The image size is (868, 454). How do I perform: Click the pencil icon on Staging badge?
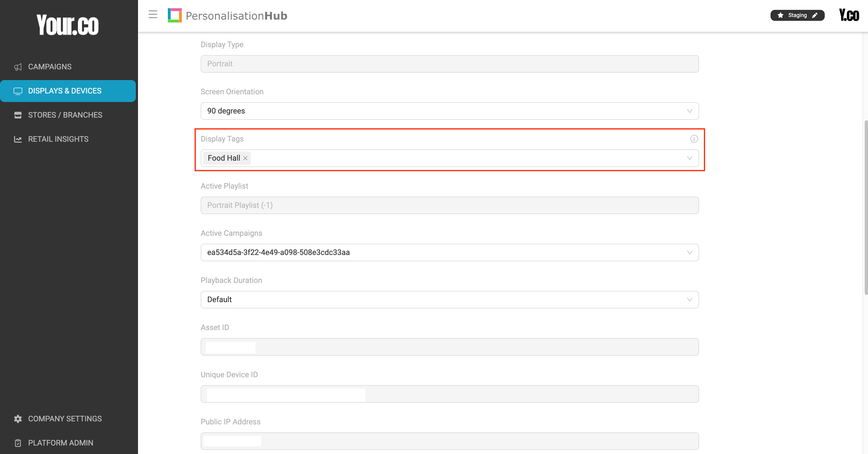coord(815,16)
